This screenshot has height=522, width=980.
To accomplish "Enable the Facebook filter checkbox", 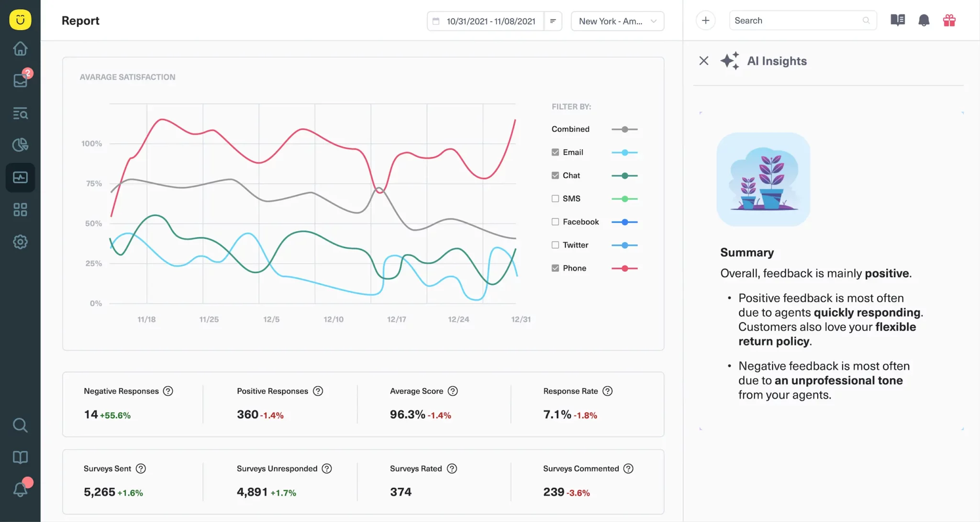I will pos(555,222).
